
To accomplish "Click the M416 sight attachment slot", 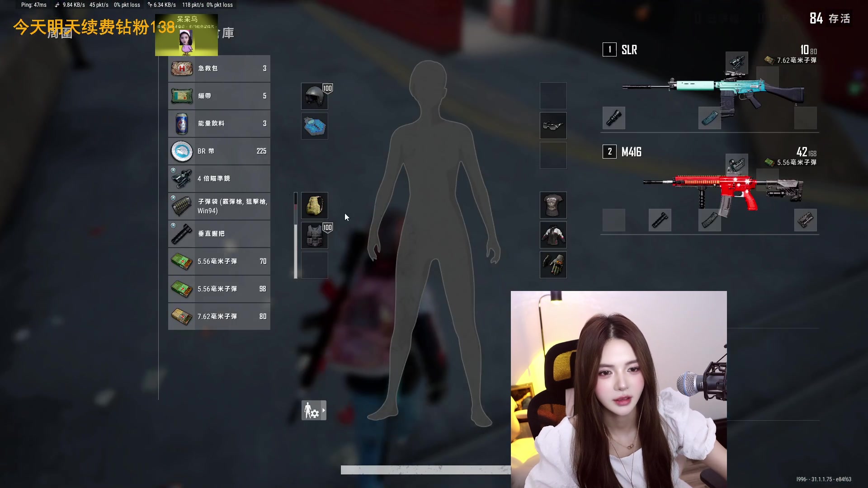I will coord(737,165).
